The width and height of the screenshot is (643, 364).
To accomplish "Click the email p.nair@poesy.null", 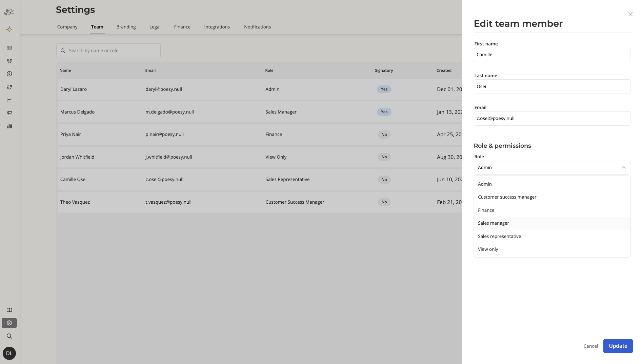I will tap(164, 134).
